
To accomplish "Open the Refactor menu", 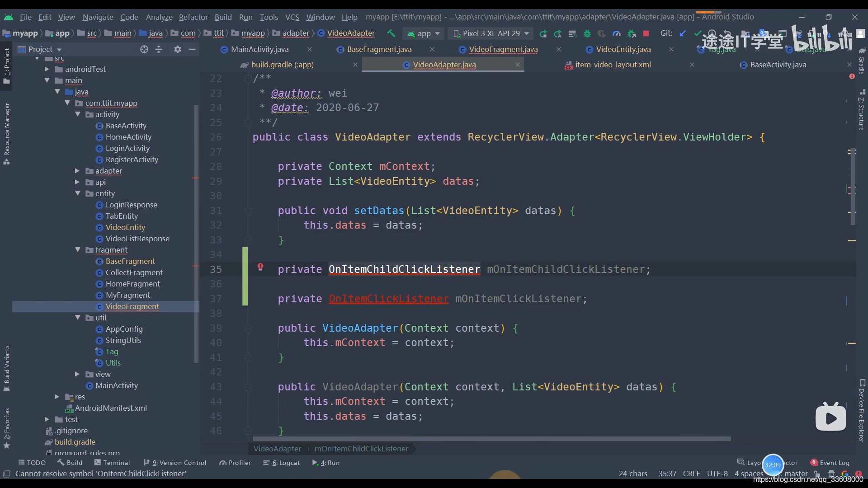I will click(193, 17).
